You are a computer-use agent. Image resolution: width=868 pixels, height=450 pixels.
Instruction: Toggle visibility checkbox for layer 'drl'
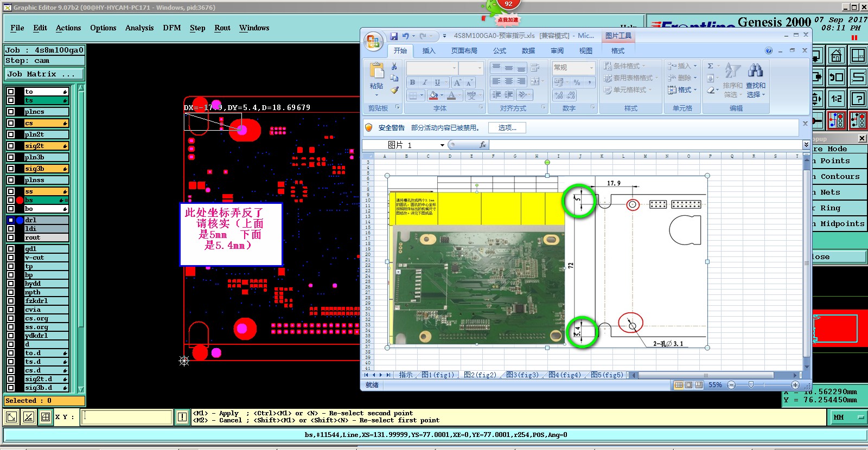pyautogui.click(x=11, y=220)
